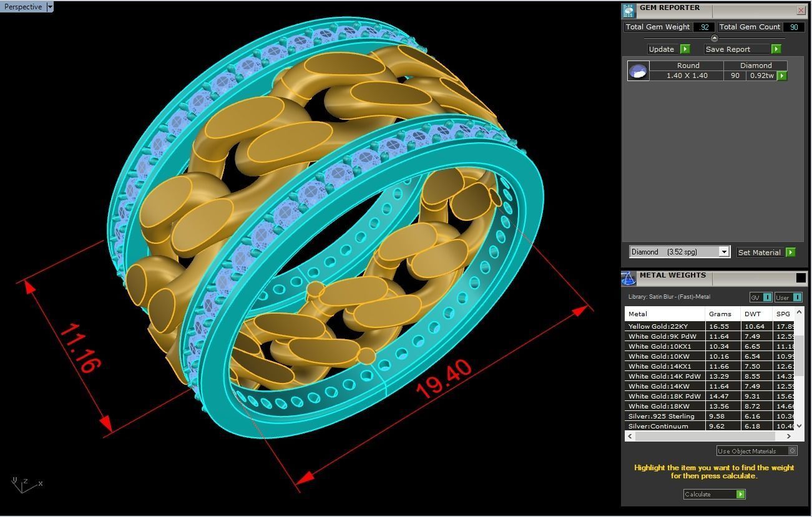Click the round diamond gem thumbnail
This screenshot has width=812, height=517.
(638, 71)
